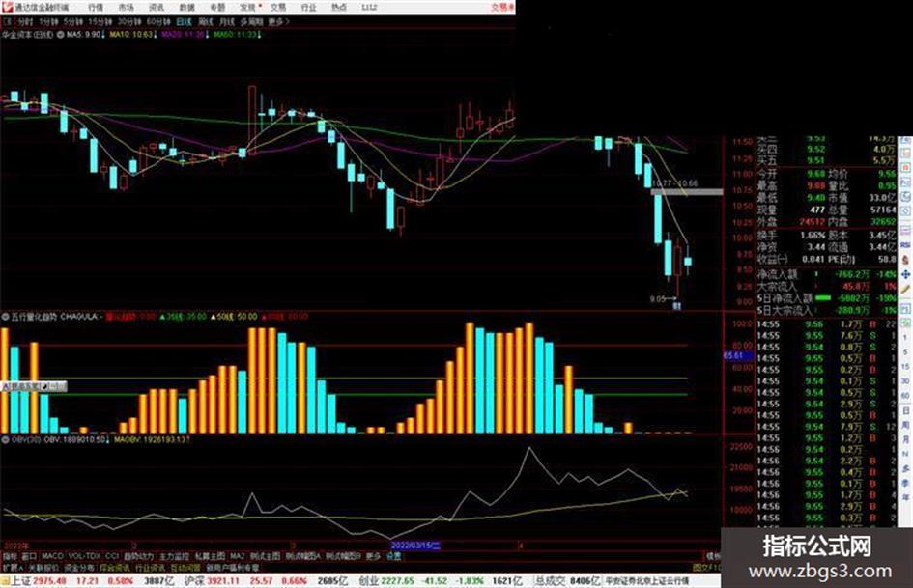Open the 行情 menu
The height and width of the screenshot is (588, 913).
96,8
